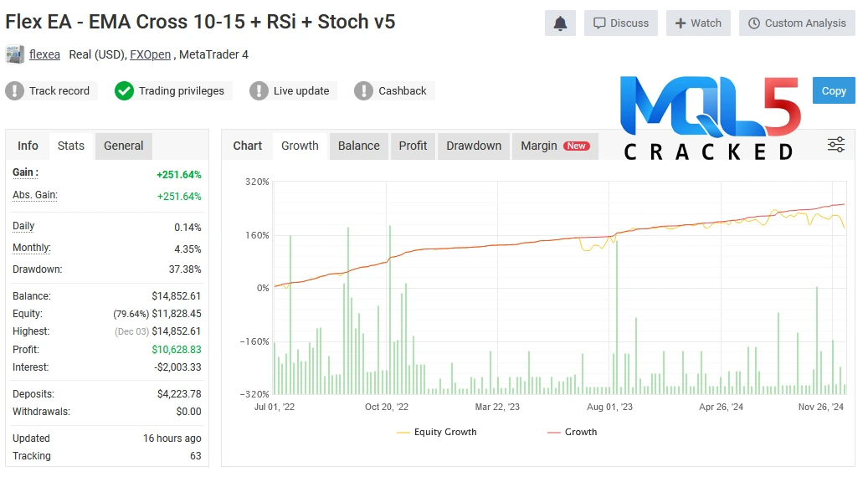The height and width of the screenshot is (477, 868).
Task: Click the Cashback label
Action: point(403,90)
